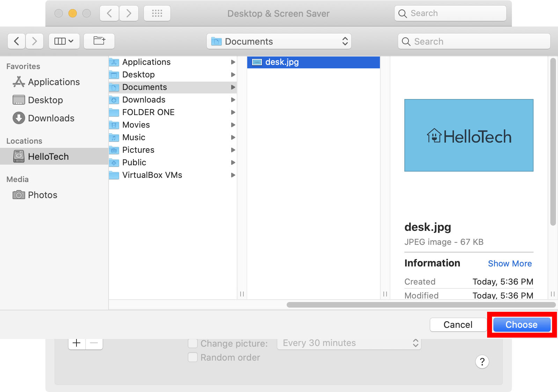
Task: Open the Pictures folder
Action: tap(173, 150)
